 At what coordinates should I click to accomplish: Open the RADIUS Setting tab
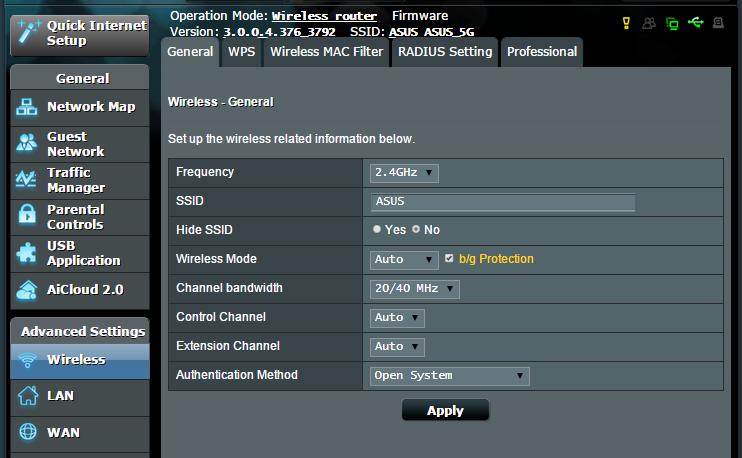click(445, 52)
